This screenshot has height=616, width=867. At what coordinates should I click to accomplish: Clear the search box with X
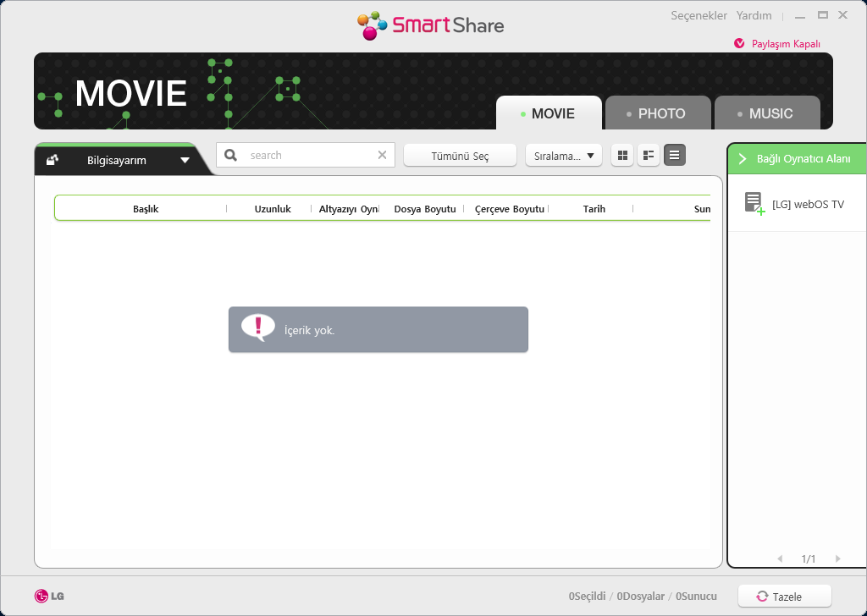pos(382,155)
